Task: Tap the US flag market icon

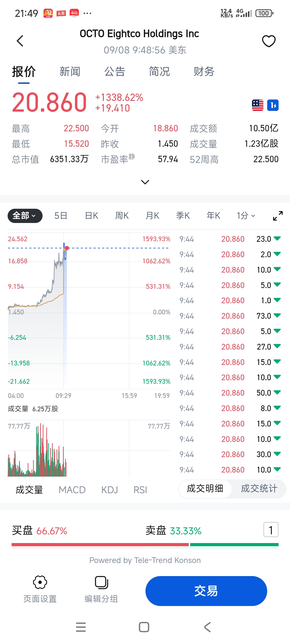Action: (x=257, y=105)
